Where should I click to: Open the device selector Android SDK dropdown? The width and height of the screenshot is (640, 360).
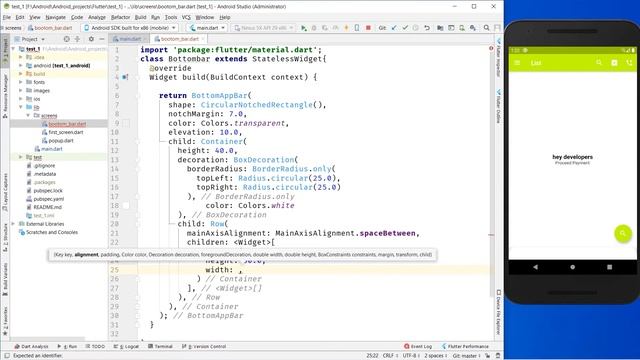point(130,28)
